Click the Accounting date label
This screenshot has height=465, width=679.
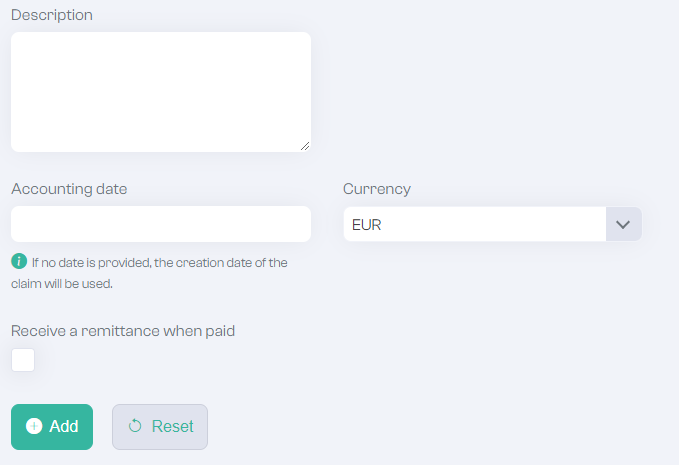tap(69, 189)
